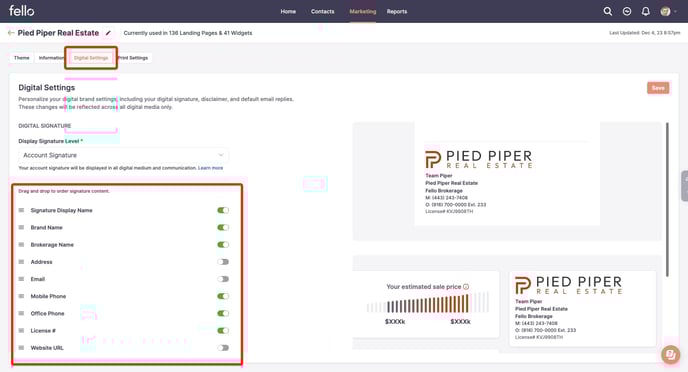The image size is (688, 372).
Task: Open the Marketing menu
Action: (x=362, y=11)
